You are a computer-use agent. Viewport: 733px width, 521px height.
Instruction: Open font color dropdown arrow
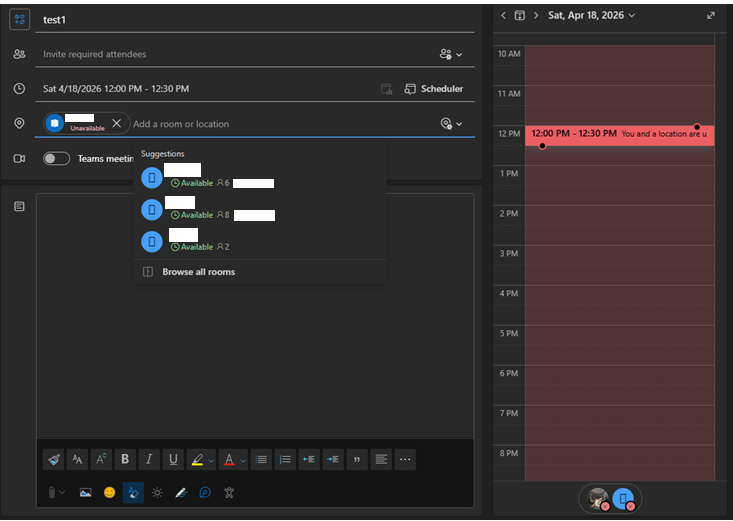point(243,461)
